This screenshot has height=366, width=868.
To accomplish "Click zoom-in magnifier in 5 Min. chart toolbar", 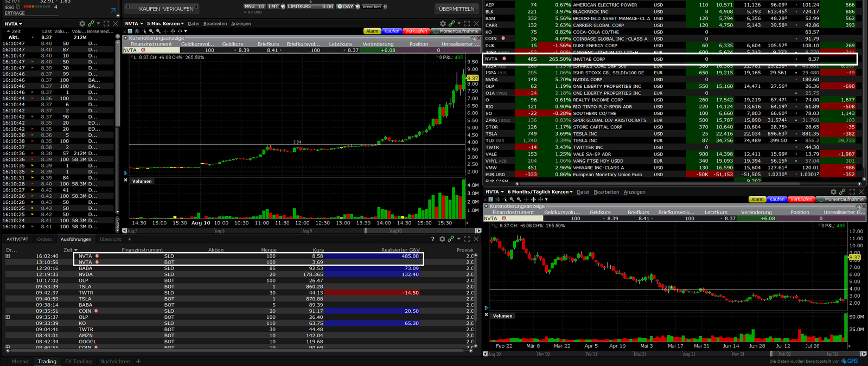I will coord(152,31).
